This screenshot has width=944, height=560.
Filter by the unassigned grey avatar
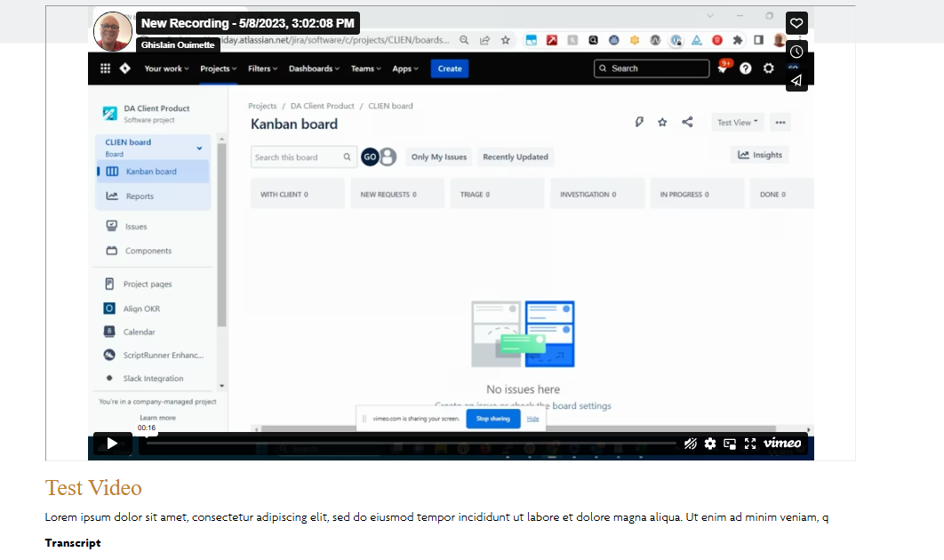point(388,157)
